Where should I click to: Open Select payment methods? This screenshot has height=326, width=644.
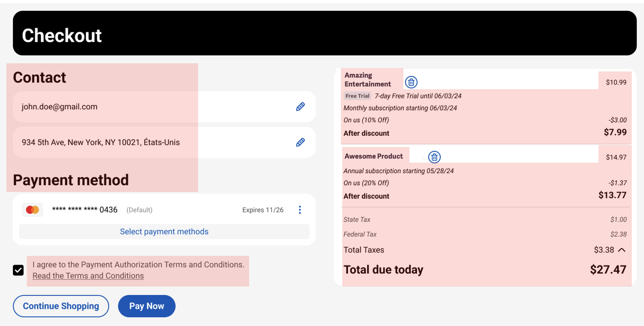tap(164, 231)
